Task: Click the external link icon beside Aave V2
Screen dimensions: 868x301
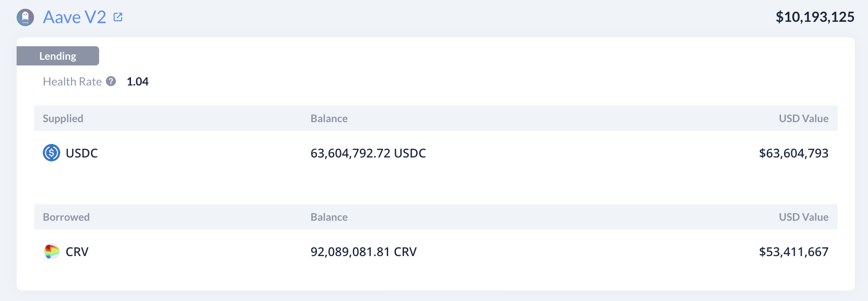Action: pos(117,17)
